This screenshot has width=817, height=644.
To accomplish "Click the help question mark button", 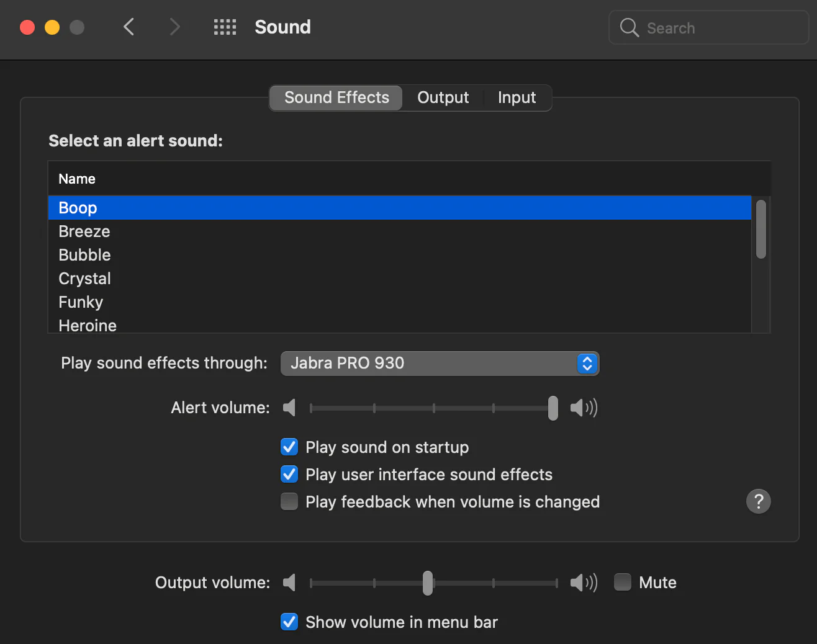I will (758, 501).
